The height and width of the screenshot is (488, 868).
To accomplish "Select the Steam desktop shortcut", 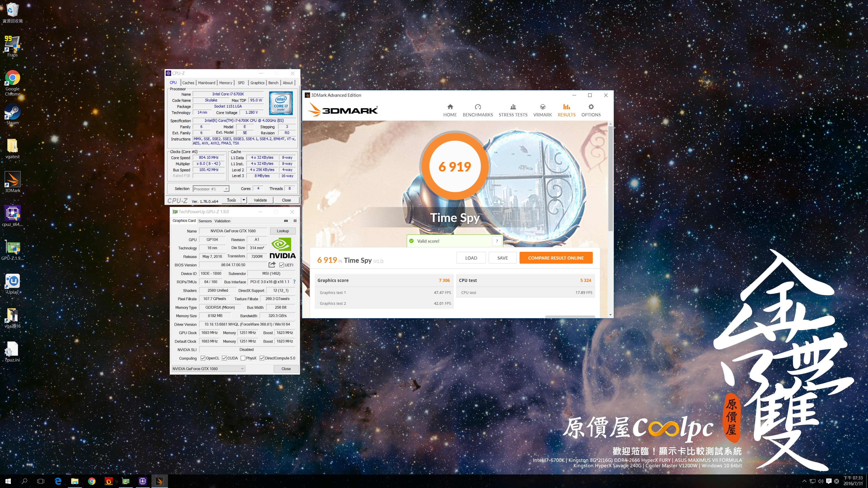I will click(x=12, y=115).
